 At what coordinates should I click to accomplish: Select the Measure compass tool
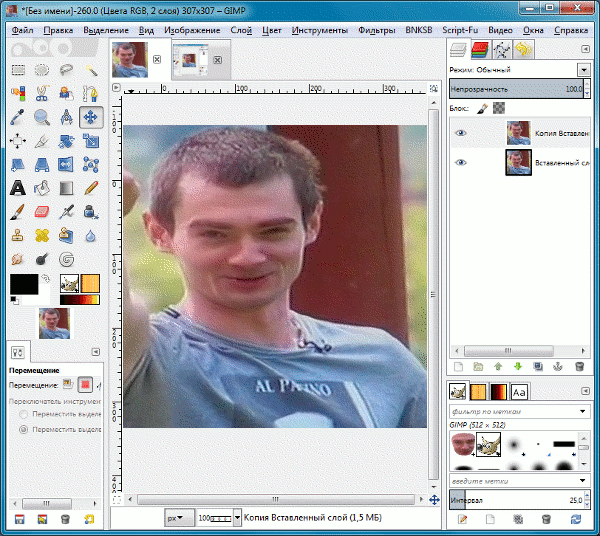tap(66, 117)
